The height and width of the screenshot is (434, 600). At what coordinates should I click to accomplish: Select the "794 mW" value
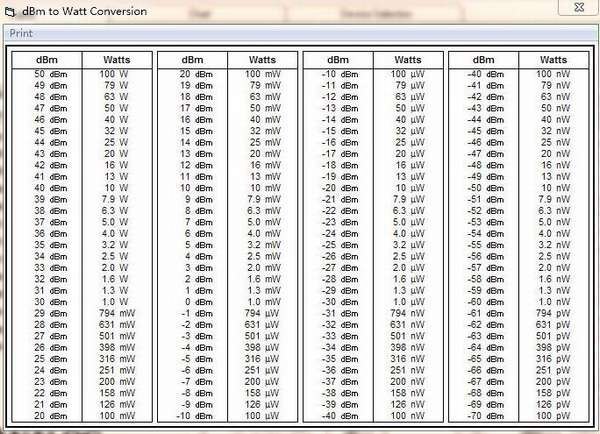click(117, 313)
